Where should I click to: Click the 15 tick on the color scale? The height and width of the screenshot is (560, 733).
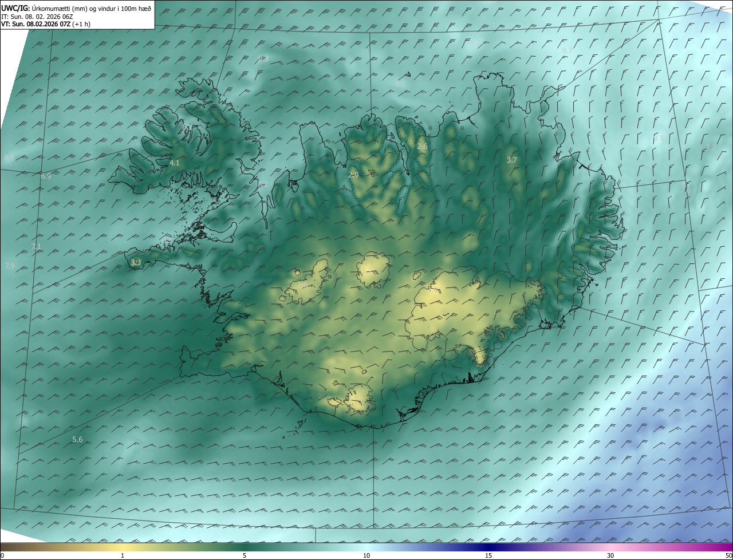point(488,556)
